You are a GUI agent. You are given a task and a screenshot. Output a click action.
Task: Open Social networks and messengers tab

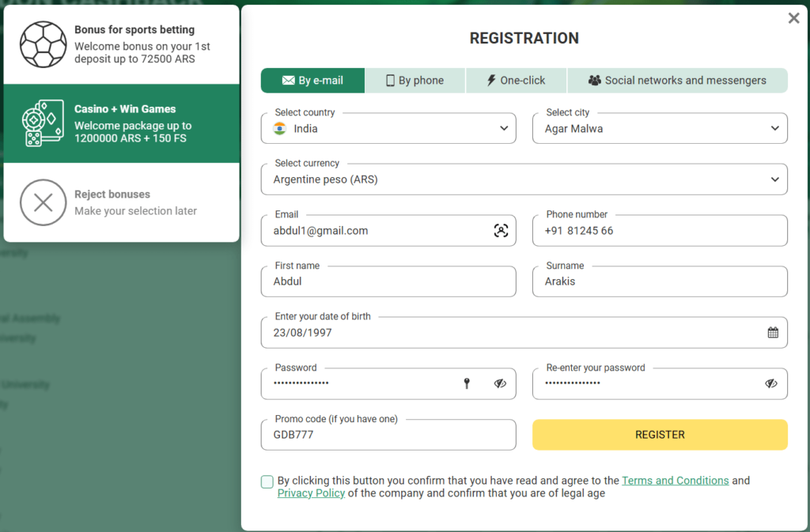677,81
